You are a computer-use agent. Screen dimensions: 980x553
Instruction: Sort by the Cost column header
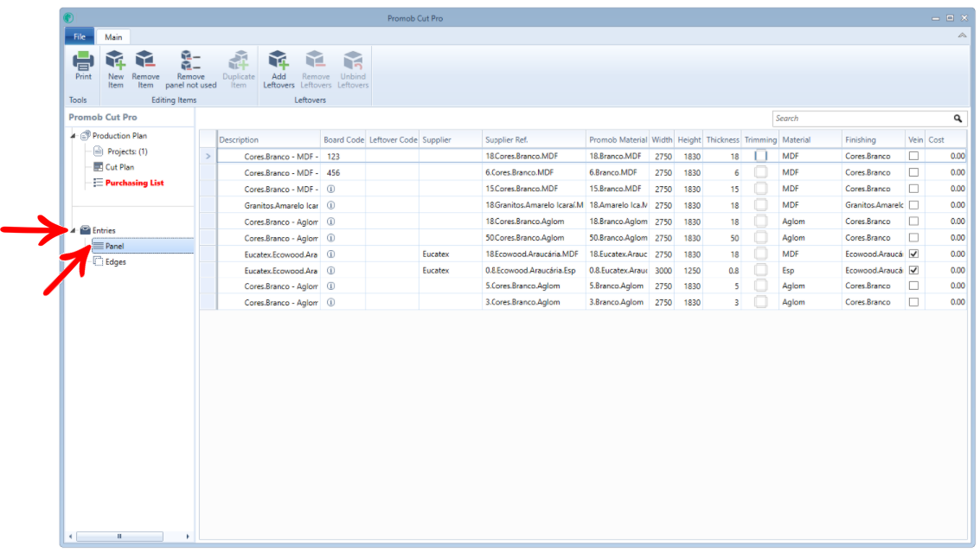click(946, 139)
